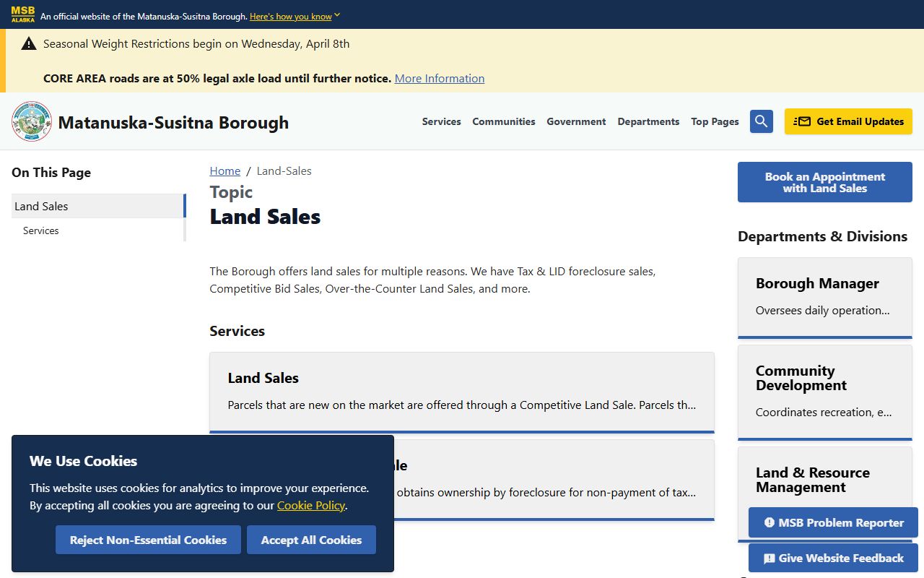Open the Communities navigation menu
This screenshot has width=924, height=578.
(504, 121)
